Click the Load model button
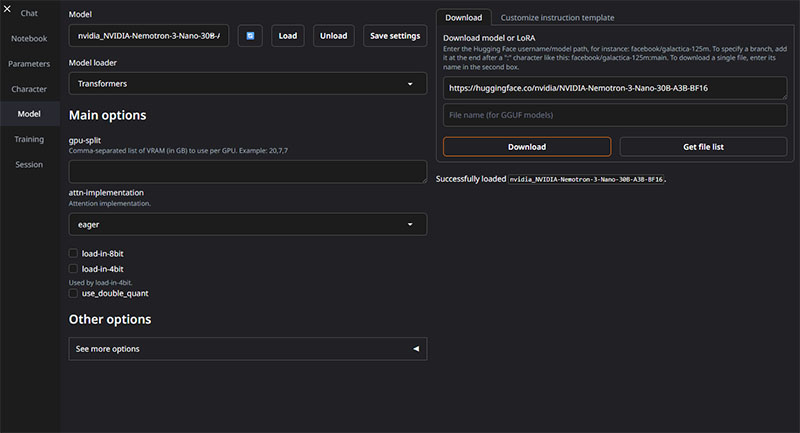 coord(288,36)
